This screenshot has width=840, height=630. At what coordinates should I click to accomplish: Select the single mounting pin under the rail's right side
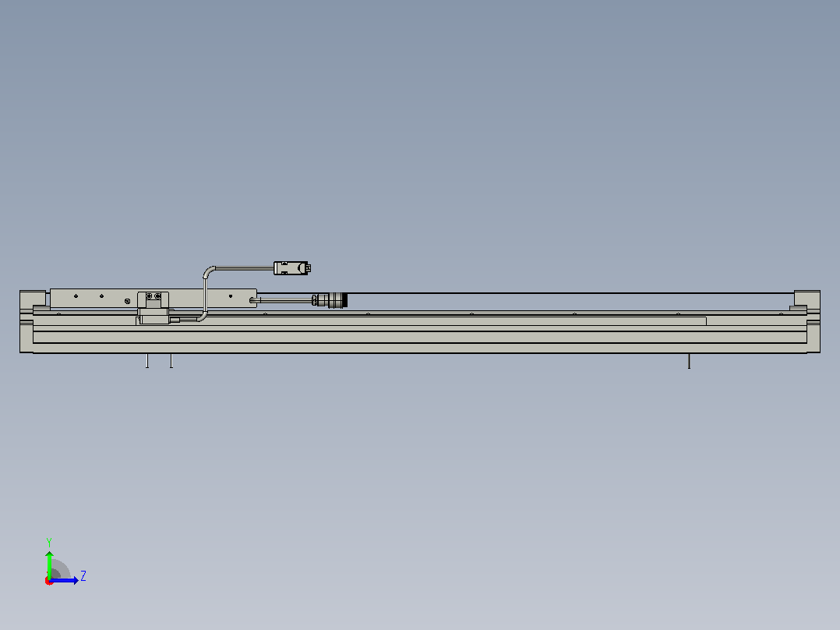point(689,361)
